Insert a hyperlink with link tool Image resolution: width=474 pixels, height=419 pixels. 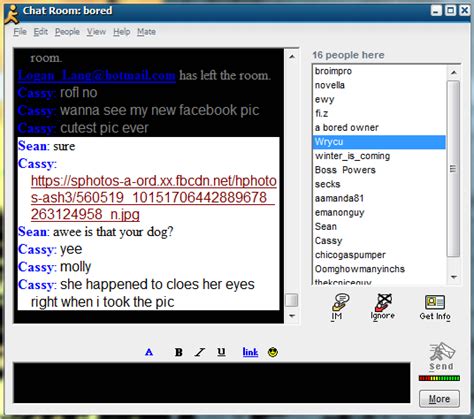pos(250,352)
